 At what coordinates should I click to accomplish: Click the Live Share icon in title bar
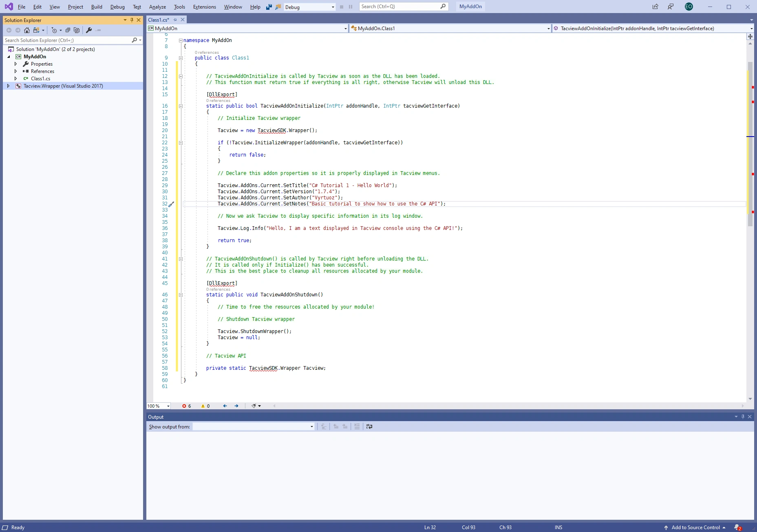tap(655, 7)
